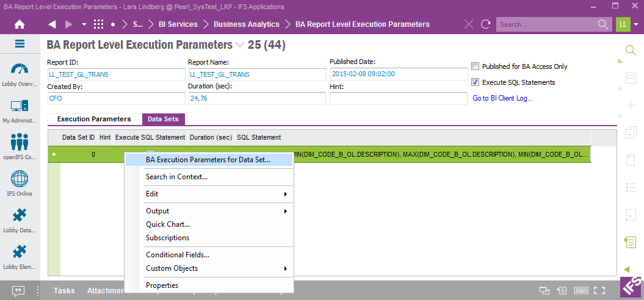Navigate back with the left arrow
Viewport: 644px width, 300px height.
tap(52, 24)
